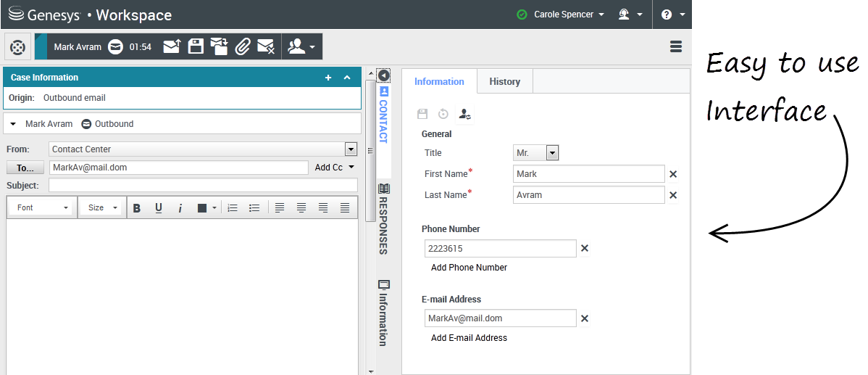The image size is (868, 375).
Task: Click the interim send envelopes icon
Action: pyautogui.click(x=219, y=46)
